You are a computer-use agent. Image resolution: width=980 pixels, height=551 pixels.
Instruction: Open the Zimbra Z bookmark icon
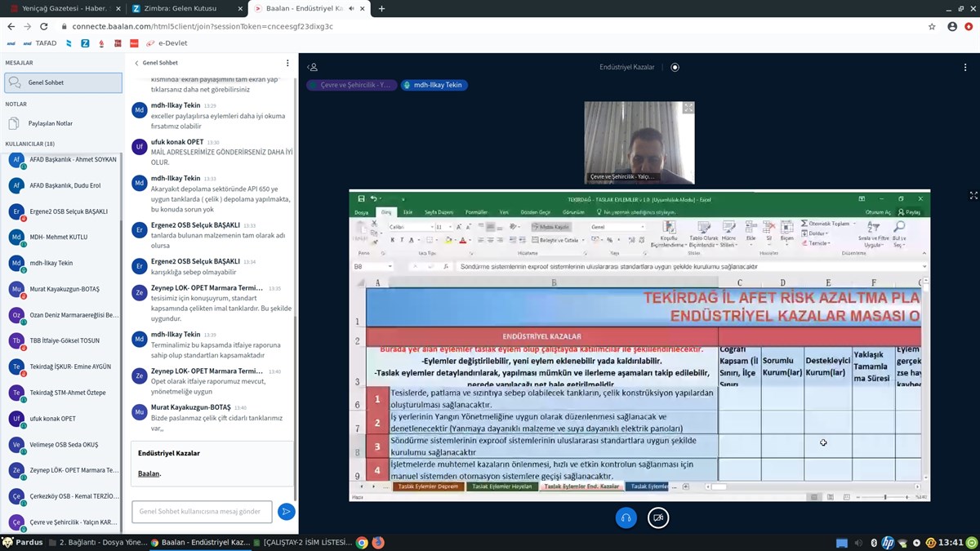point(85,43)
